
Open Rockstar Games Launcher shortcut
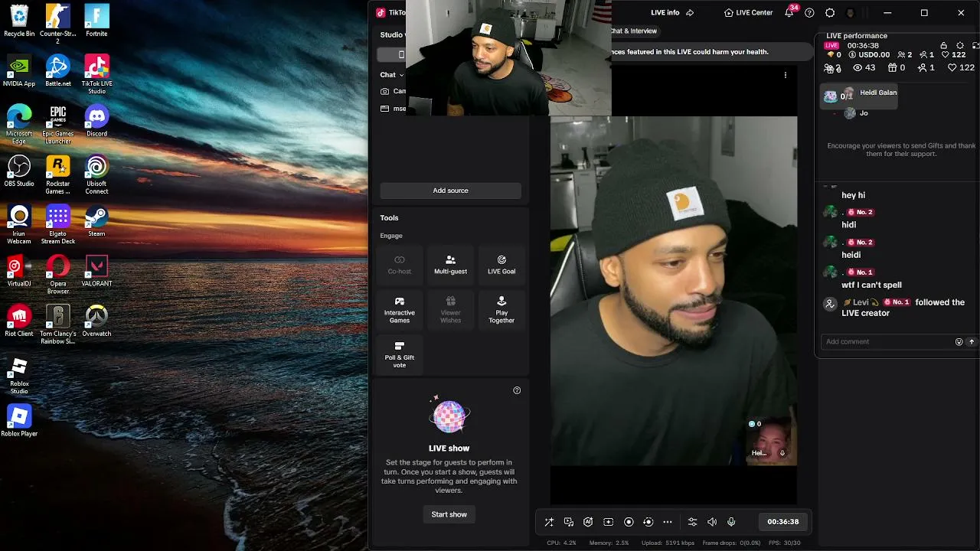pyautogui.click(x=58, y=174)
